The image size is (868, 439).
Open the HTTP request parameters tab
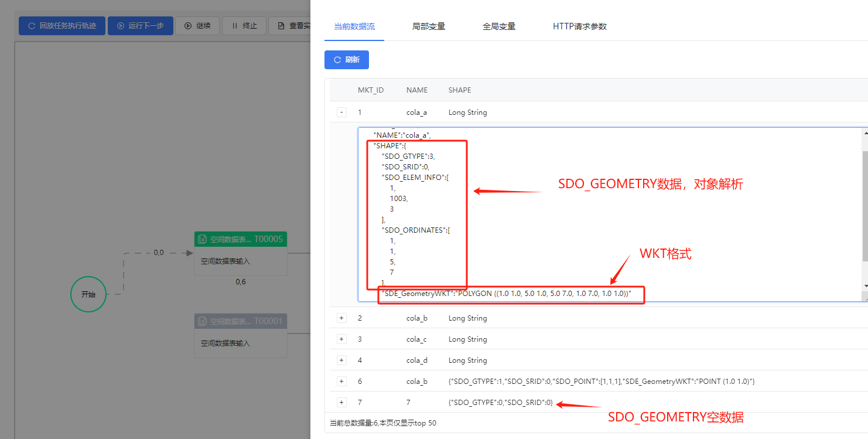579,26
